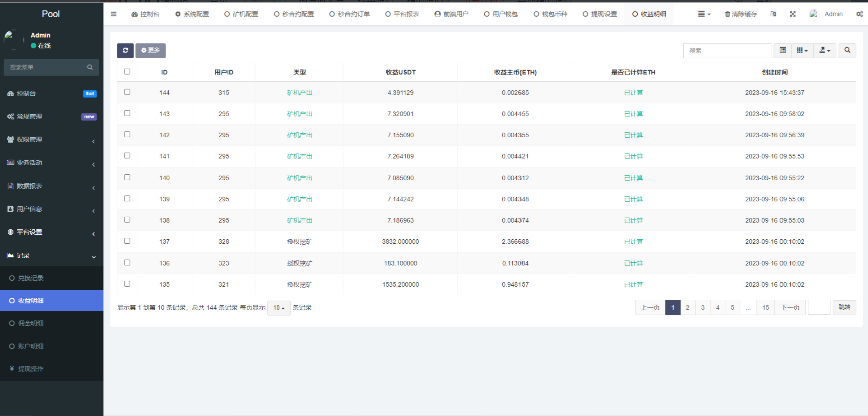Image resolution: width=868 pixels, height=416 pixels.
Task: Switch to the 前端用户 tab
Action: [x=451, y=14]
